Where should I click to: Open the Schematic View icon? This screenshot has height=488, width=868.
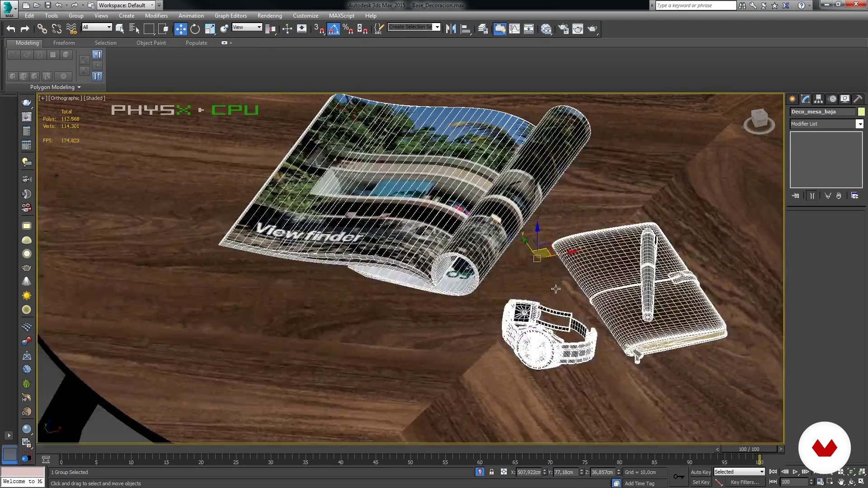pyautogui.click(x=529, y=29)
